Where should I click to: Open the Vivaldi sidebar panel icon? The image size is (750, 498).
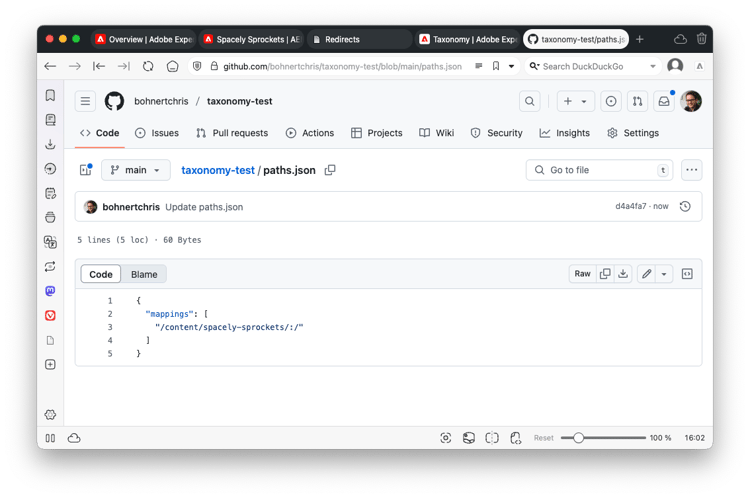(50, 316)
